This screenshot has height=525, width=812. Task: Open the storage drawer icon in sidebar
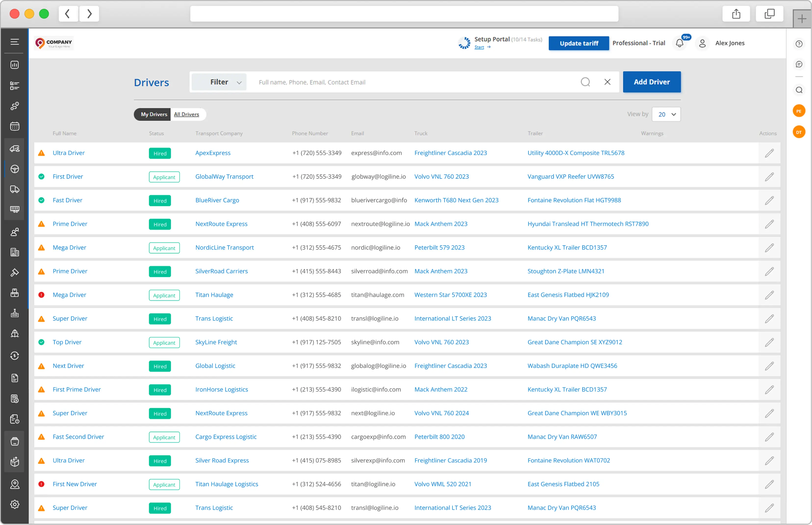[14, 442]
